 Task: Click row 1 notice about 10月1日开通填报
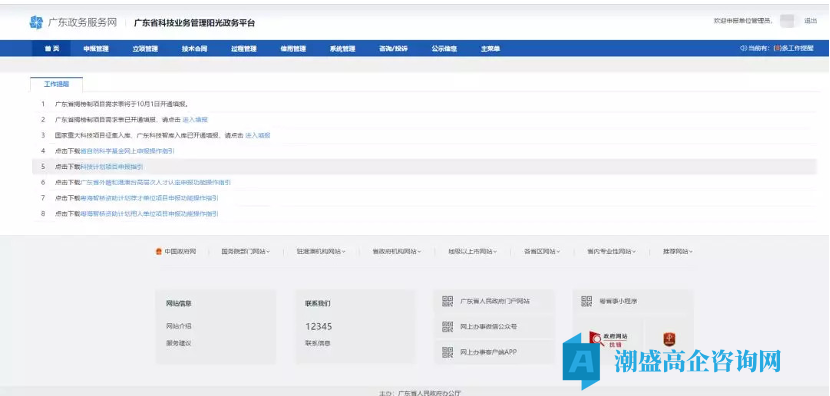[x=122, y=104]
